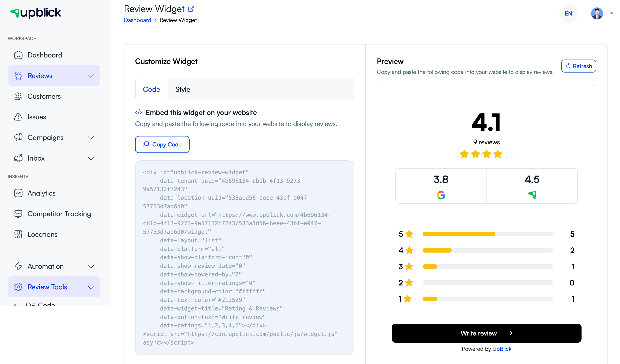Expand the Automation menu chevron

pos(91,267)
